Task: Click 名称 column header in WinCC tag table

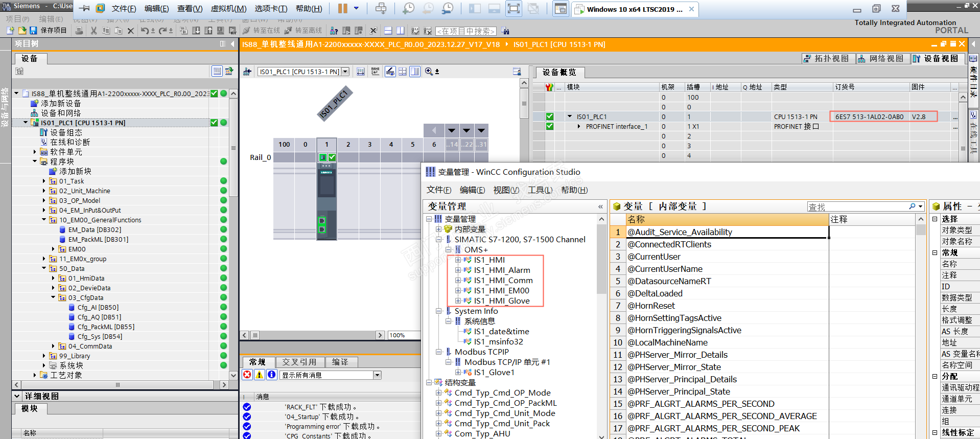Action: click(x=727, y=219)
